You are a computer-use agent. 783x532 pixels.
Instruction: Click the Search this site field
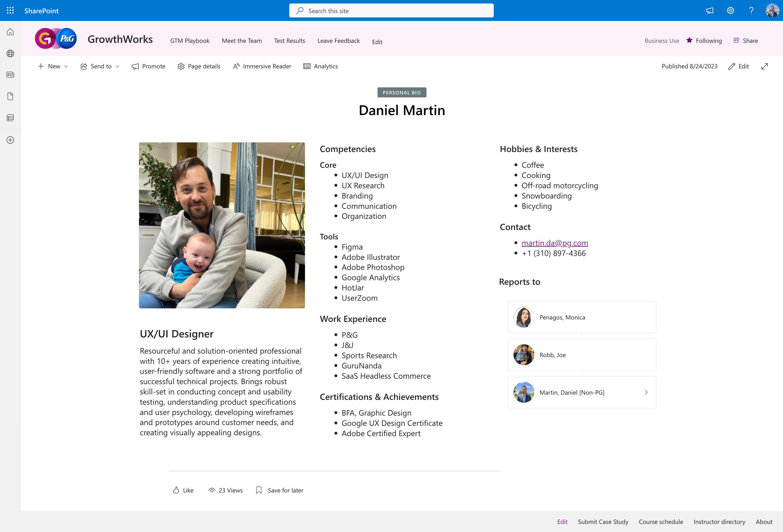point(391,11)
